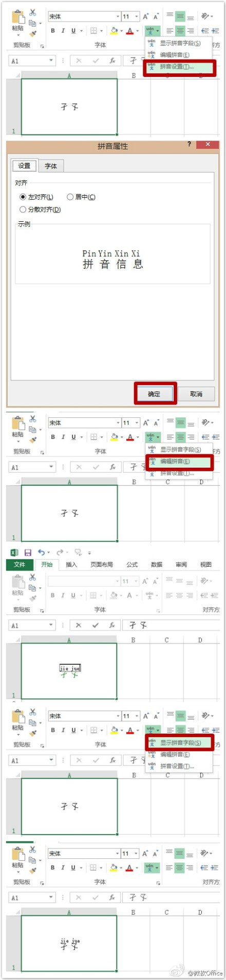This screenshot has width=226, height=980.
Task: Click the fill color bucket in the topmost ribbon
Action: pos(114,31)
